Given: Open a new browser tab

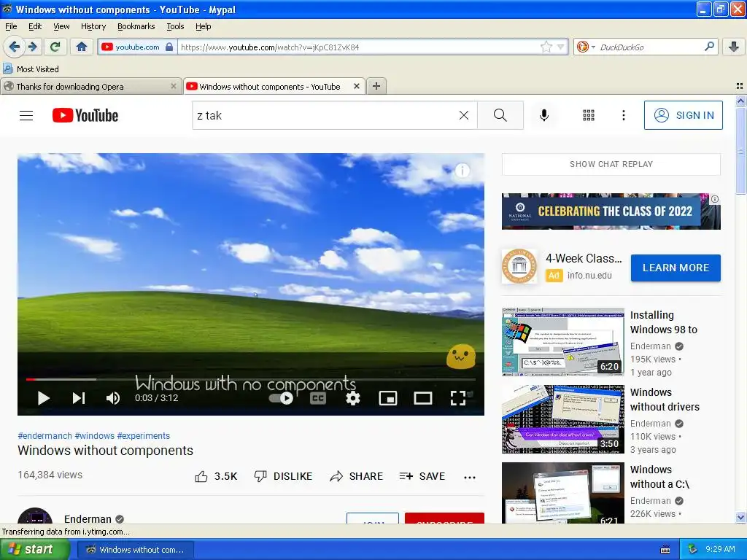Looking at the screenshot, I should pyautogui.click(x=376, y=86).
